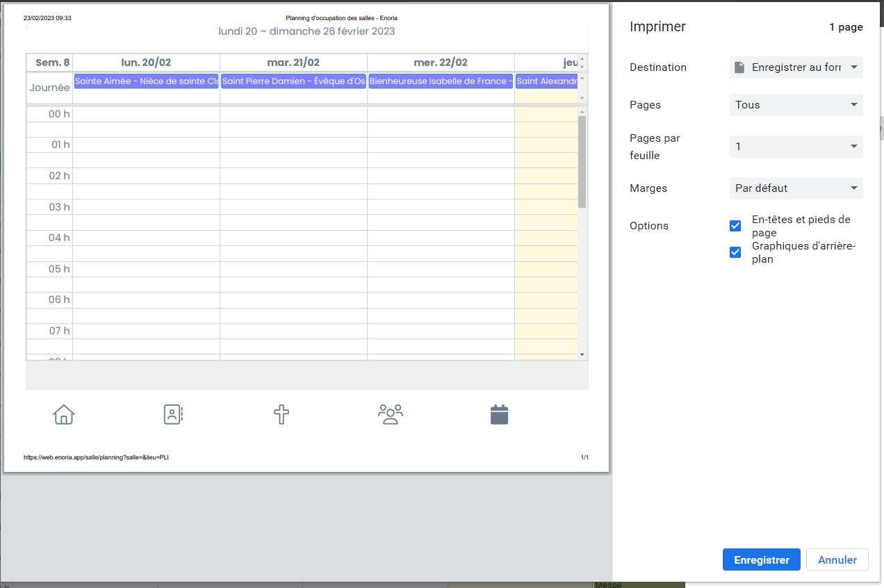Click the PDF document icon beside Destination
This screenshot has width=884, height=588.
click(739, 67)
